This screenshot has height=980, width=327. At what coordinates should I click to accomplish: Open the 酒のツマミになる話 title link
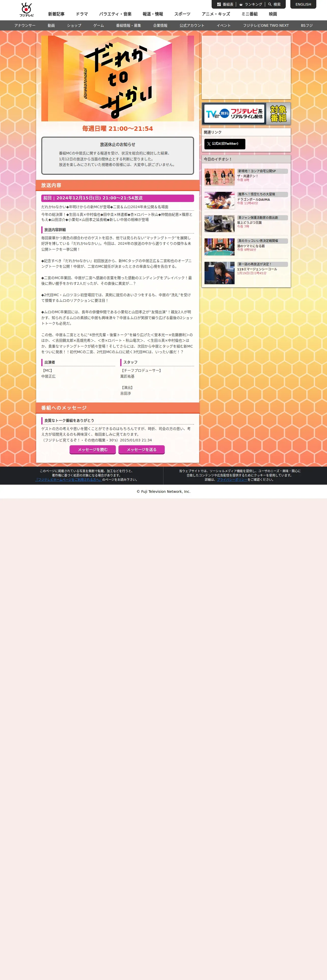point(251,246)
